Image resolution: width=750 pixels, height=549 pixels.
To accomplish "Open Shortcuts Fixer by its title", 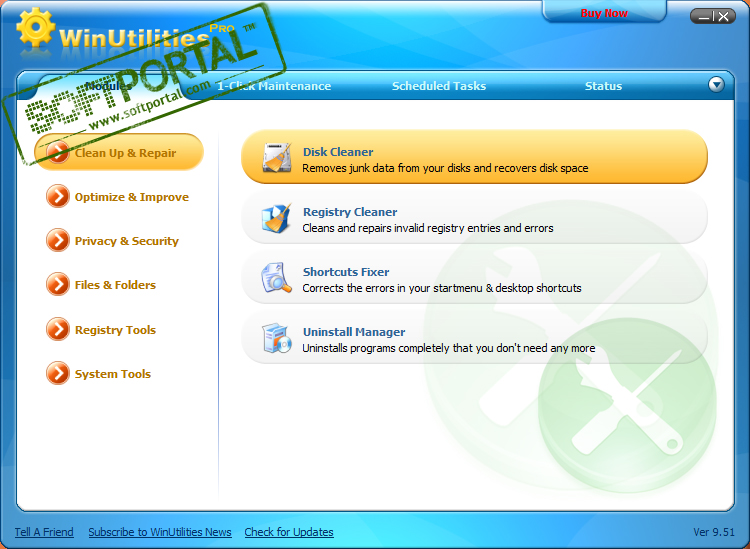I will [x=346, y=272].
